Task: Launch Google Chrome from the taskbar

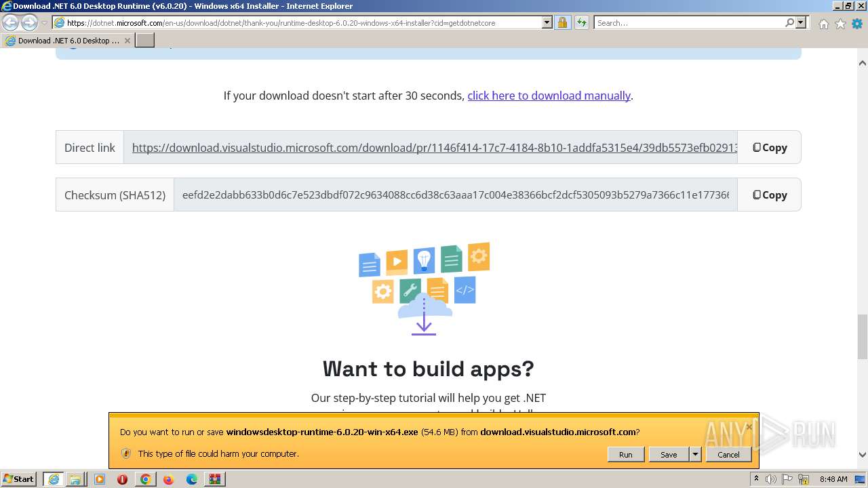Action: click(x=145, y=479)
